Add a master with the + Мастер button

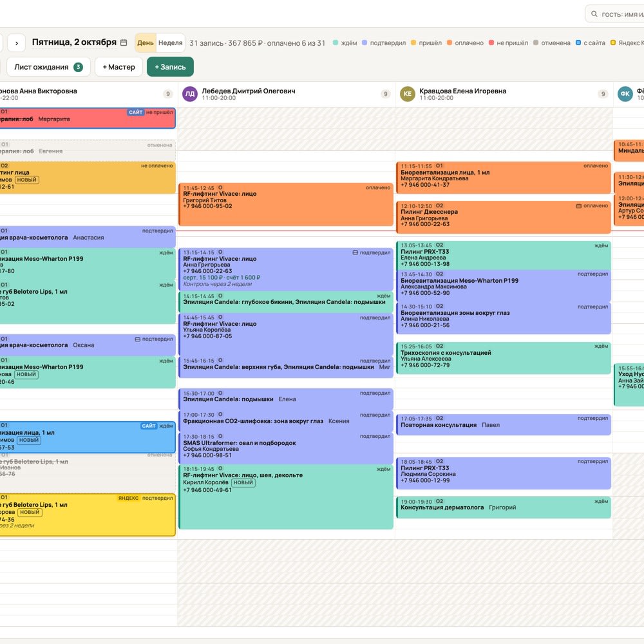tap(118, 67)
